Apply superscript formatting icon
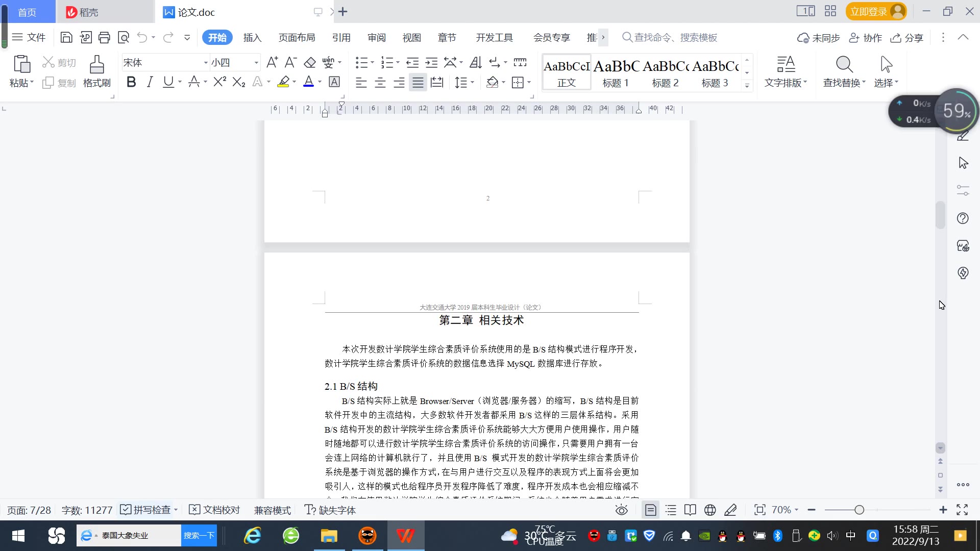 pos(219,82)
